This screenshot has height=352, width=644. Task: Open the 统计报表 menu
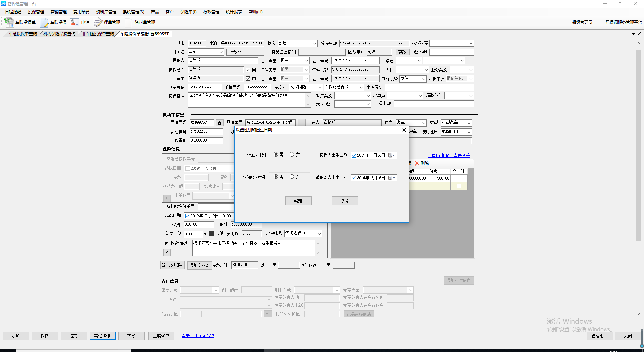[x=234, y=12]
